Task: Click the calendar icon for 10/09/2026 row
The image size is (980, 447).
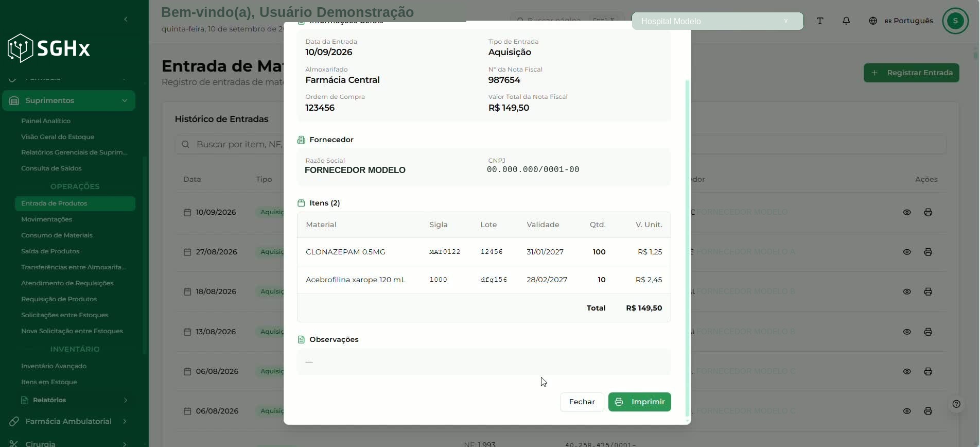Action: (x=187, y=212)
